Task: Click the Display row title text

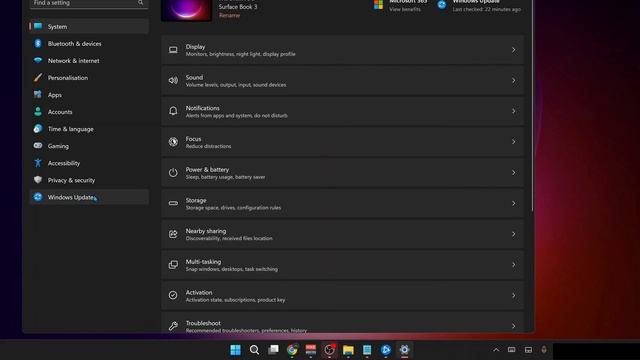Action: pyautogui.click(x=196, y=47)
